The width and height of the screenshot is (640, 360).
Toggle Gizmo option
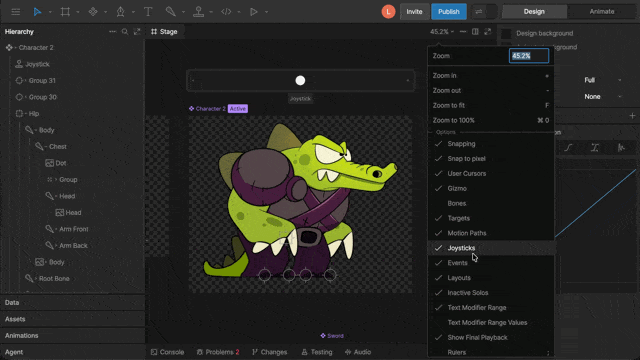click(x=491, y=188)
